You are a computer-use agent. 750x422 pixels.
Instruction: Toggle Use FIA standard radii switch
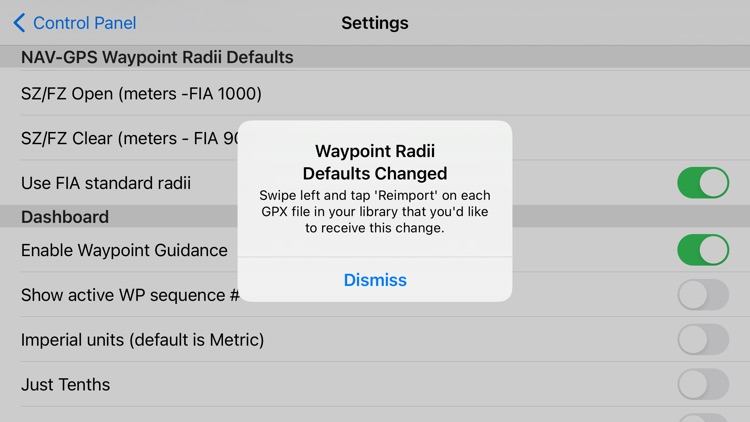pyautogui.click(x=703, y=182)
